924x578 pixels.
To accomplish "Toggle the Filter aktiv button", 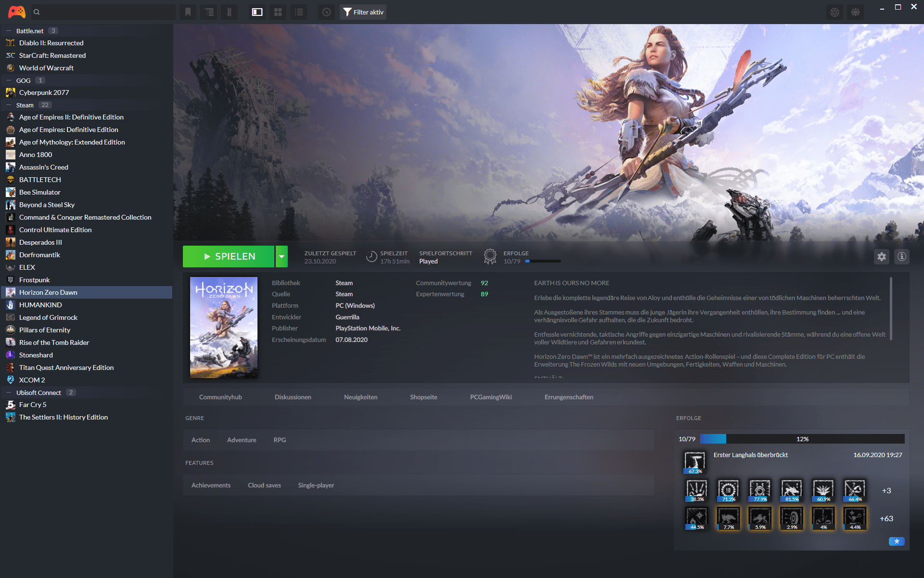I will point(363,12).
